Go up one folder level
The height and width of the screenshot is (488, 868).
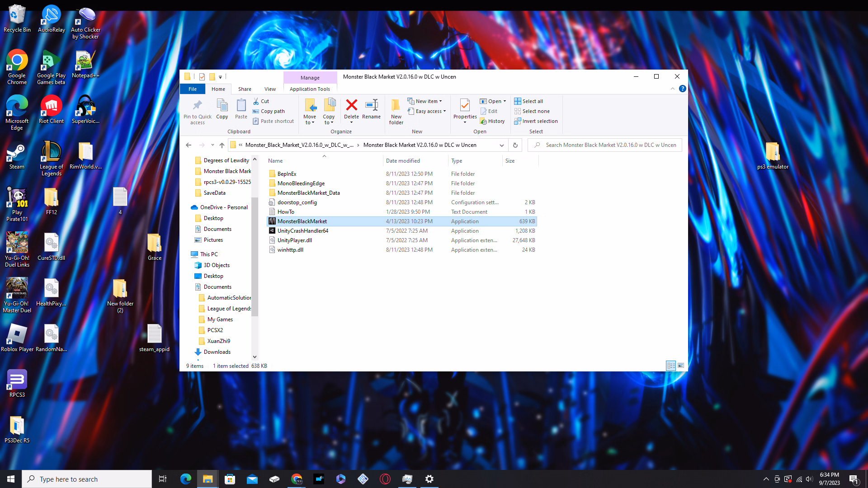point(222,145)
